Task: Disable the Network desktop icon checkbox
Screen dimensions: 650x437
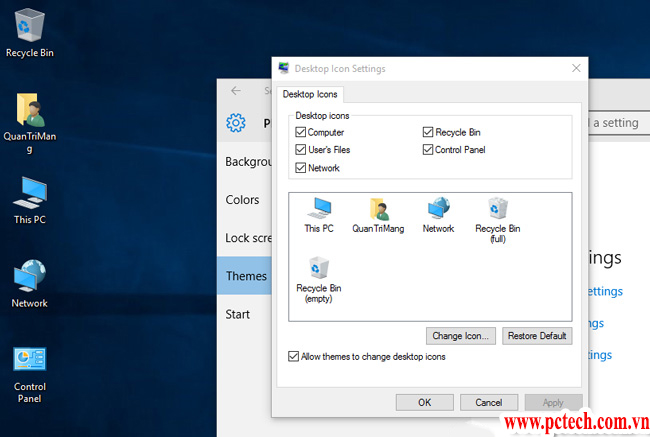Action: pos(301,168)
